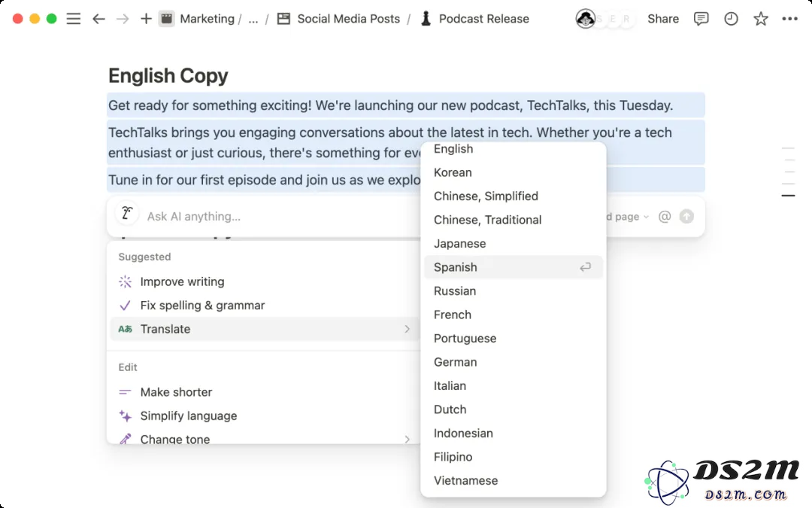Select Vietnamese translation language
This screenshot has height=508, width=812.
click(514, 481)
